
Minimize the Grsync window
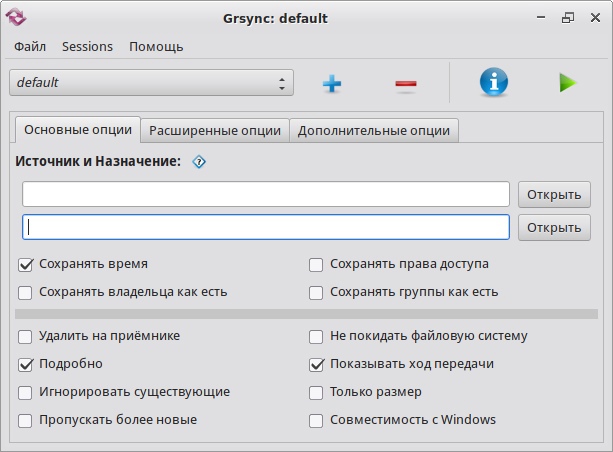[541, 17]
